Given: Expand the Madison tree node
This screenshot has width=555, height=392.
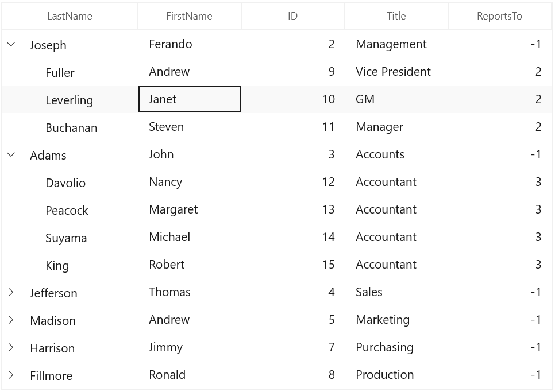Looking at the screenshot, I should pos(11,320).
